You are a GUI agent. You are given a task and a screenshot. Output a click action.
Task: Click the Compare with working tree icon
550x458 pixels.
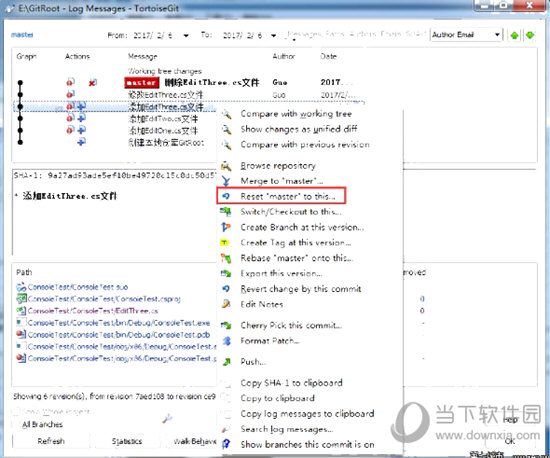[x=227, y=114]
